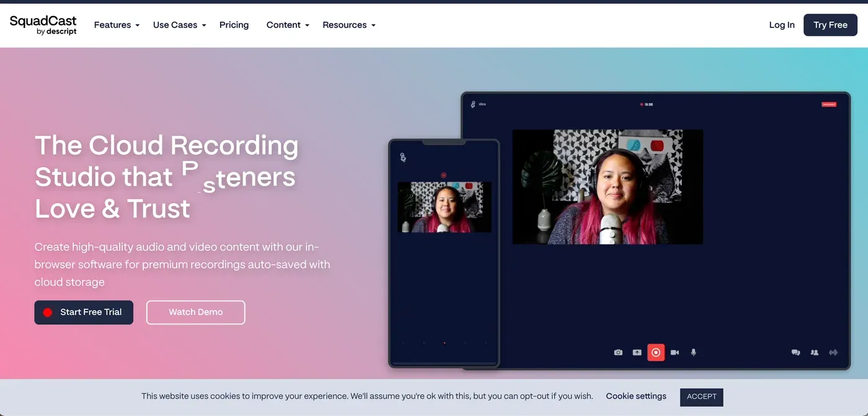This screenshot has width=868, height=416.
Task: Click the microphone icon in tablet mockup
Action: coord(694,352)
